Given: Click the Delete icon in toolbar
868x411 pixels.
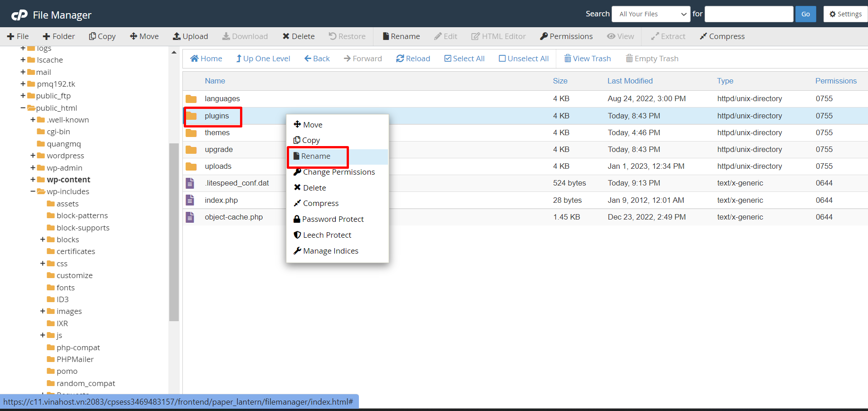Looking at the screenshot, I should 298,36.
